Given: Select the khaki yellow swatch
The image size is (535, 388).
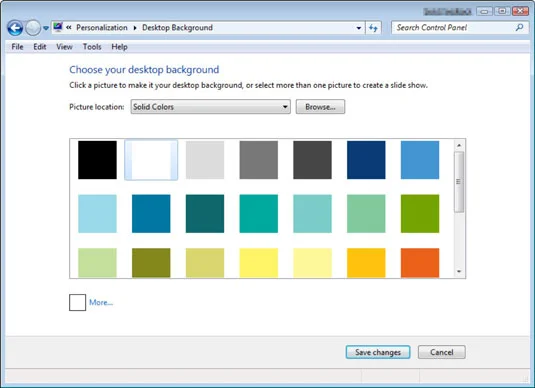Looking at the screenshot, I should click(205, 263).
